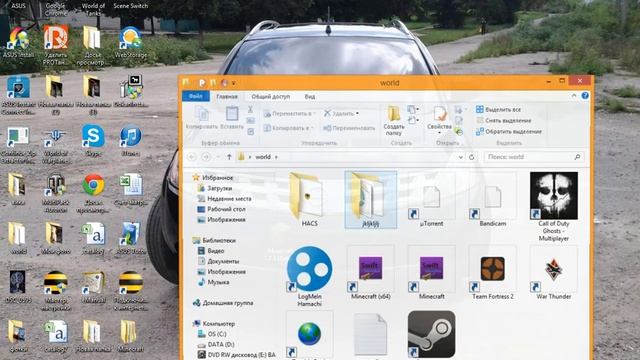Image resolution: width=640 pixels, height=360 pixels.
Task: Expand the address bar history dropdown
Action: (x=460, y=157)
